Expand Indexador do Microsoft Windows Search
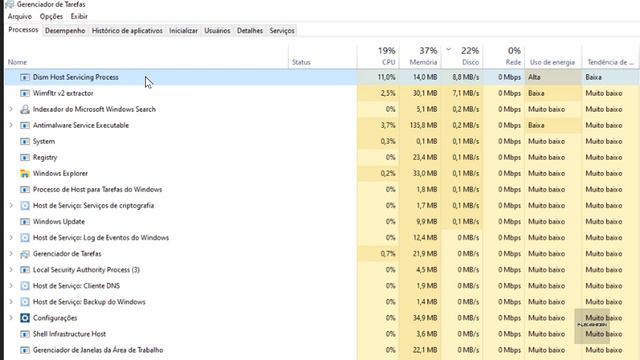Image resolution: width=640 pixels, height=360 pixels. [11, 109]
